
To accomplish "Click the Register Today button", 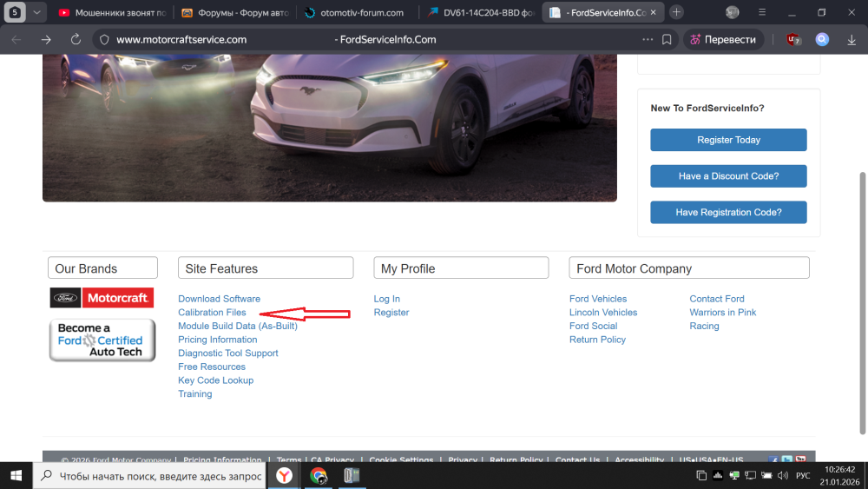I will (x=728, y=140).
